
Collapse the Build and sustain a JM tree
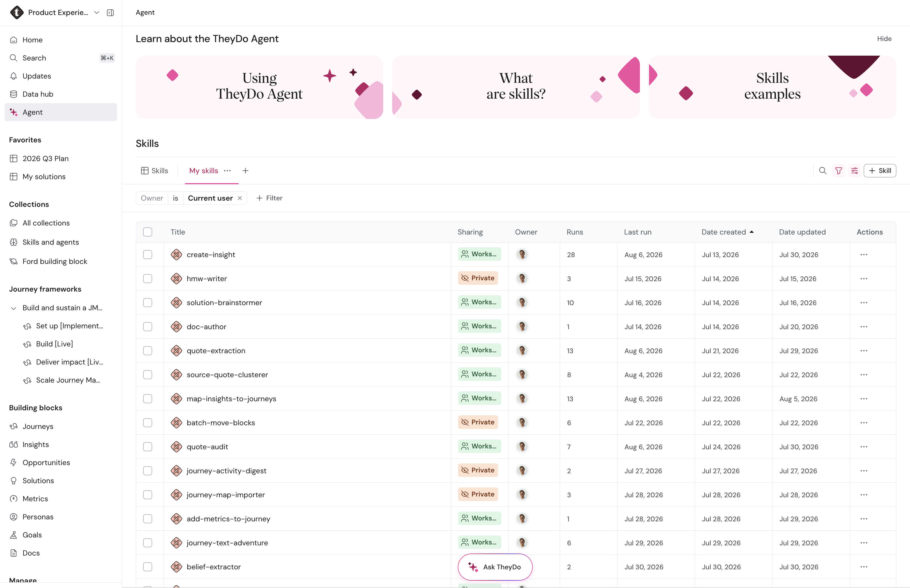tap(14, 308)
